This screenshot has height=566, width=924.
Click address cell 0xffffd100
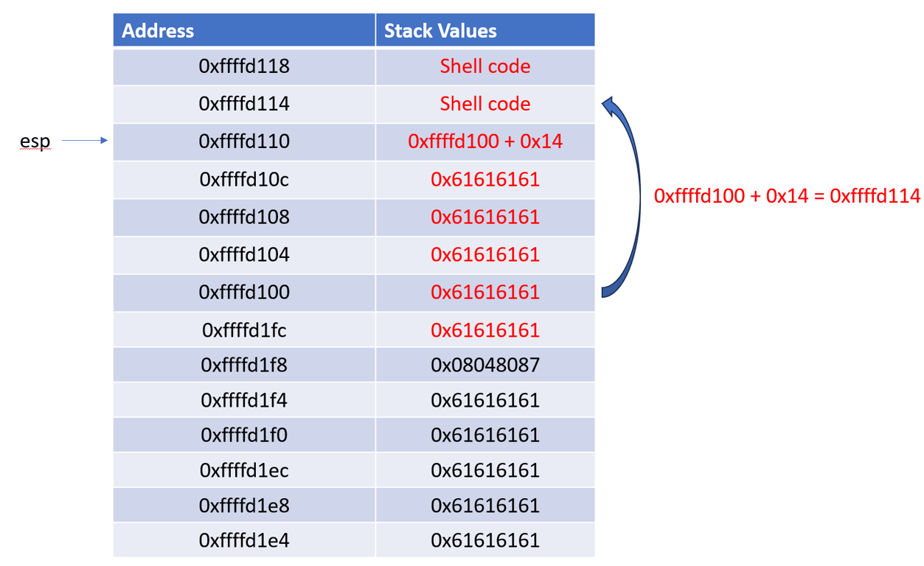244,293
